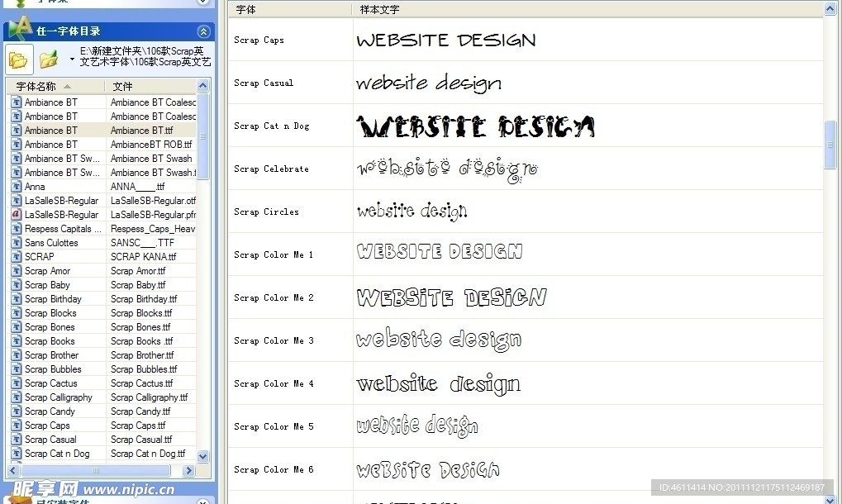Click the Scrap Bubbles font icon
The width and height of the screenshot is (842, 504).
click(16, 368)
